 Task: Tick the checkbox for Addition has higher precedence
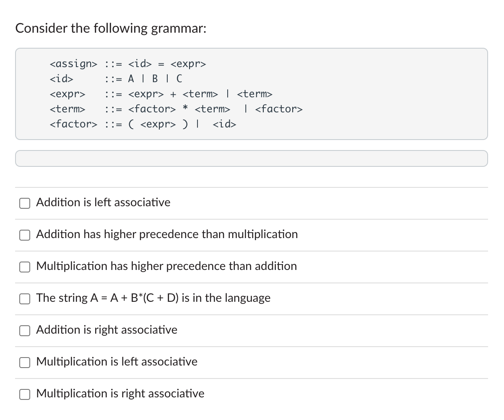click(x=24, y=235)
